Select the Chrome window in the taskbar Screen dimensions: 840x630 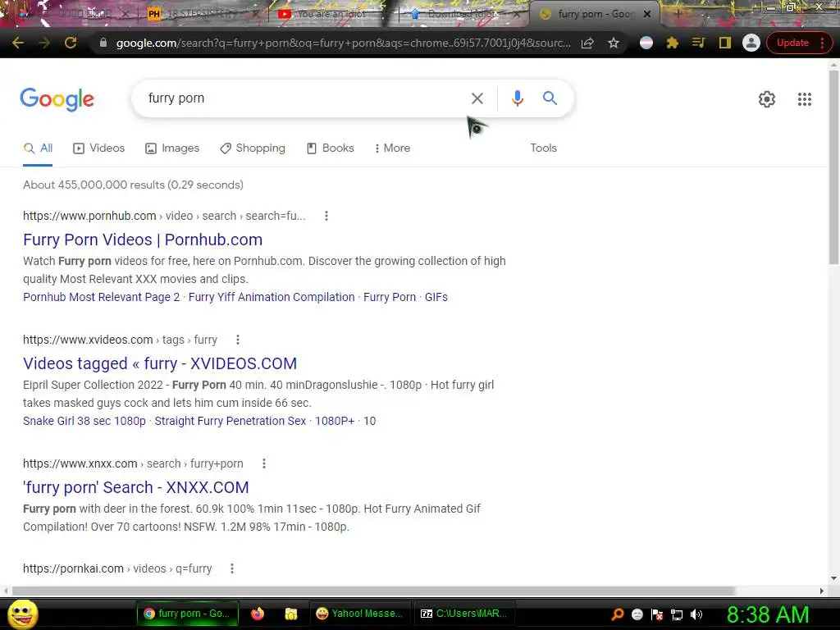(187, 614)
